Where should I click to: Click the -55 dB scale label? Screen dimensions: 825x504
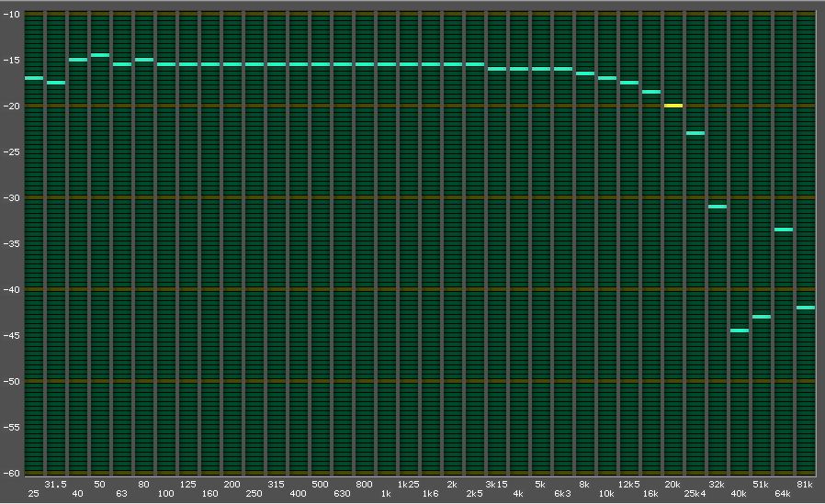tap(11, 427)
